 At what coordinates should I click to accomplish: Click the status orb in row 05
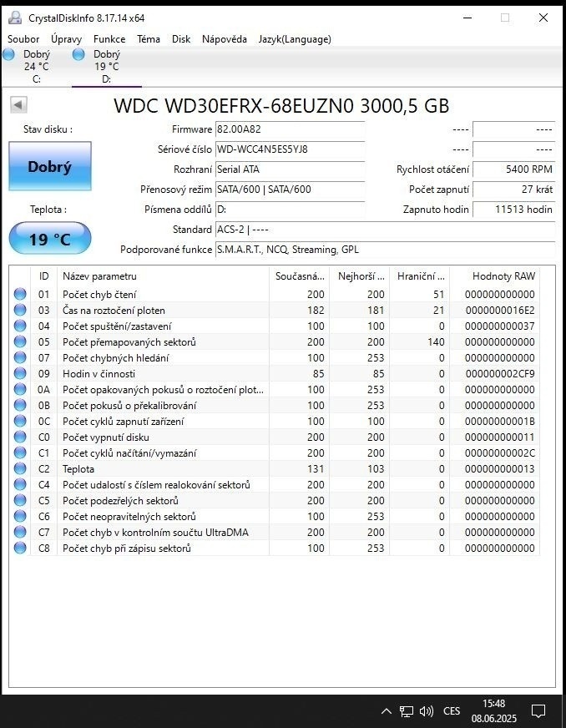pos(20,341)
